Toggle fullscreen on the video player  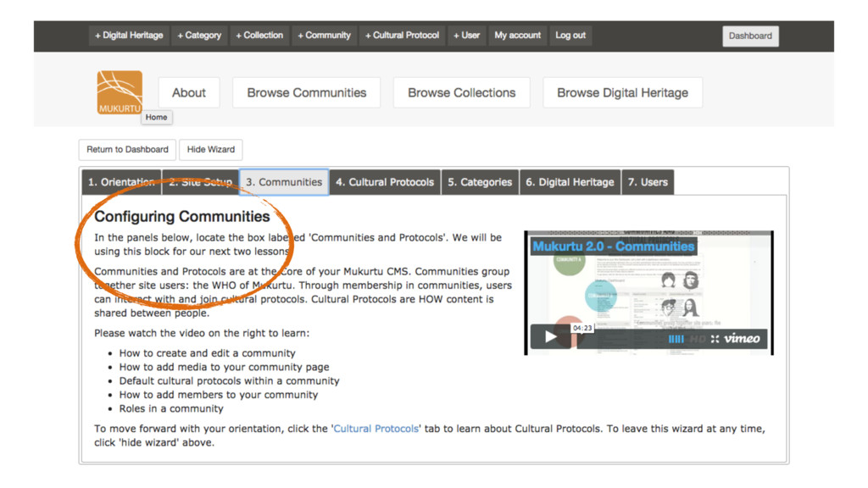point(715,339)
